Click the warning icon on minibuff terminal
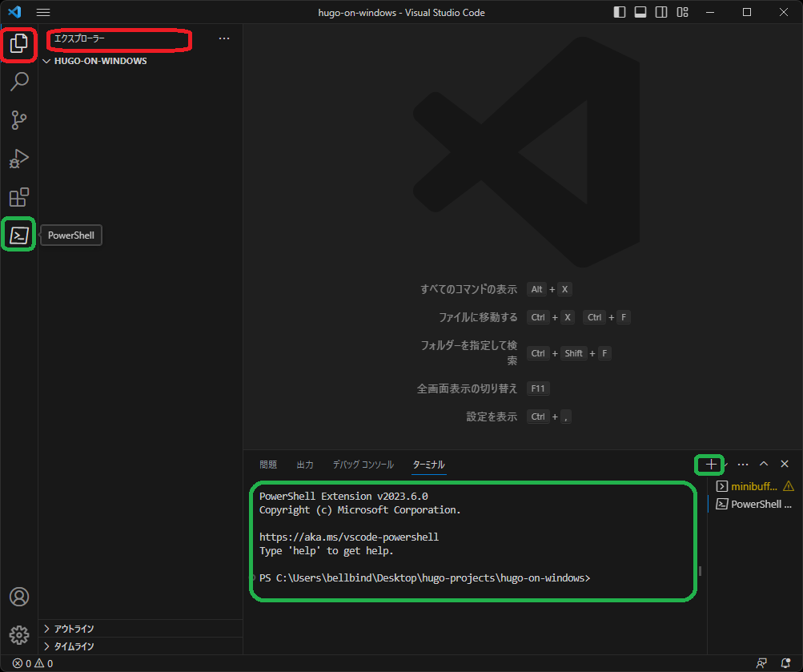This screenshot has height=672, width=803. pos(789,486)
